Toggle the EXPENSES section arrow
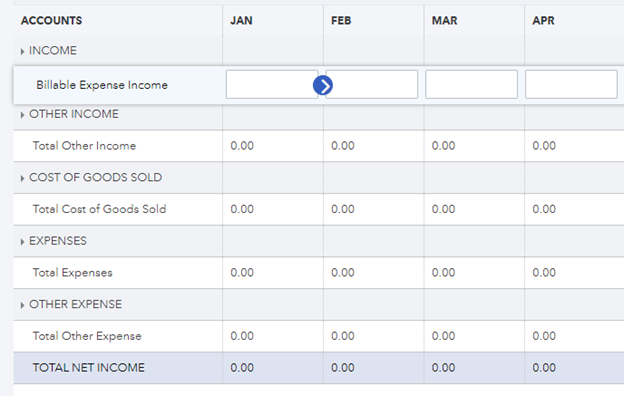 click(22, 242)
